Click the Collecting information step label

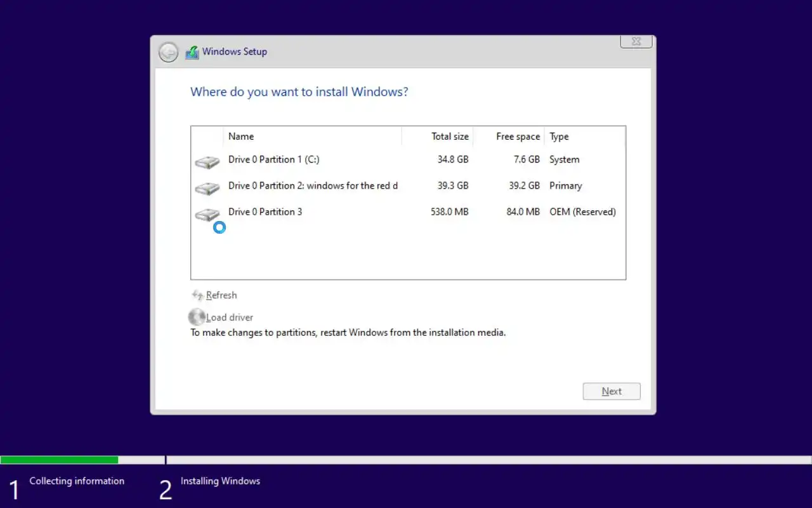(77, 481)
